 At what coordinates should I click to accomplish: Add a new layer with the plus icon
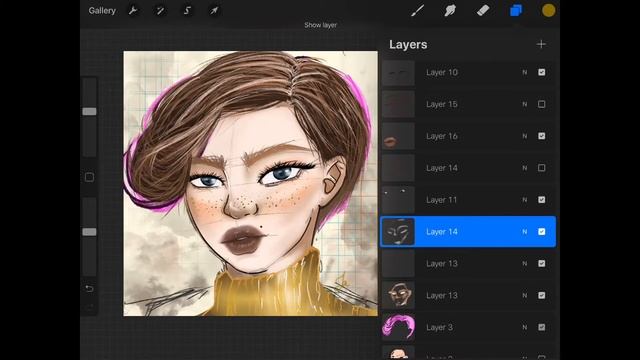(541, 44)
